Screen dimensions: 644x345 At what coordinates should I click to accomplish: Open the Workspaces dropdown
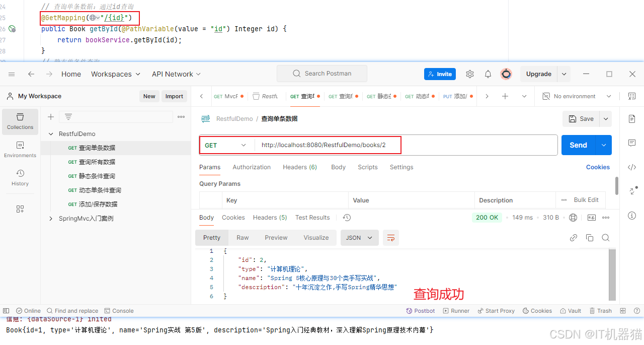coord(115,74)
